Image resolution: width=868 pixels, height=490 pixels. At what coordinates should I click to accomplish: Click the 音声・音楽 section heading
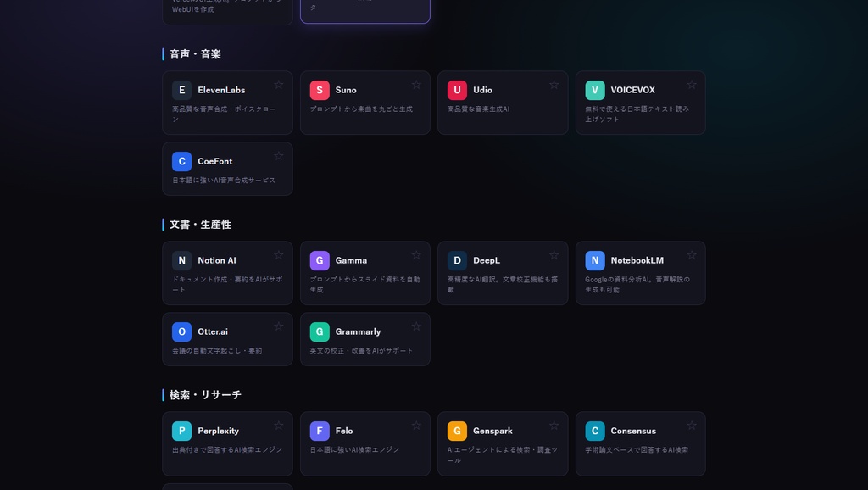(196, 54)
